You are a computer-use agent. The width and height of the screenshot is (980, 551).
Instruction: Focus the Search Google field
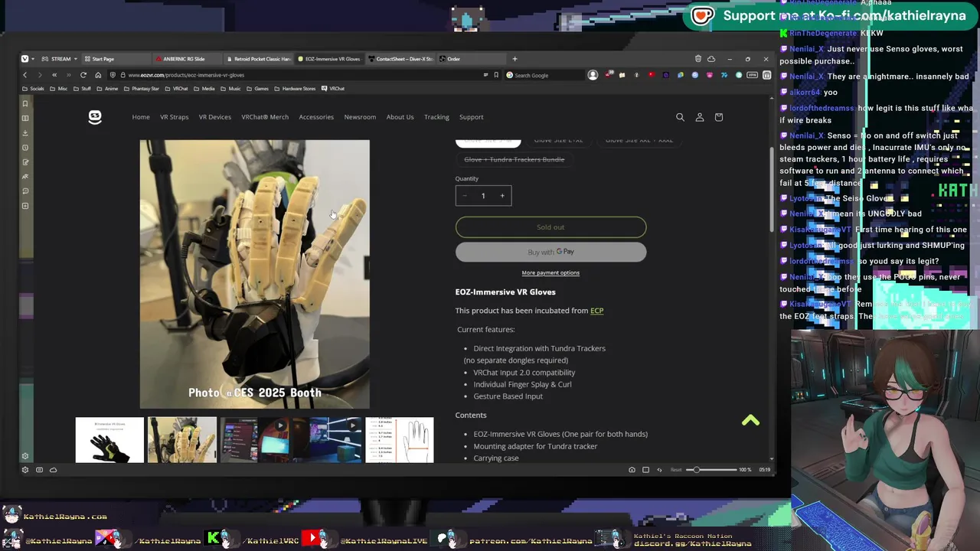[x=544, y=75]
